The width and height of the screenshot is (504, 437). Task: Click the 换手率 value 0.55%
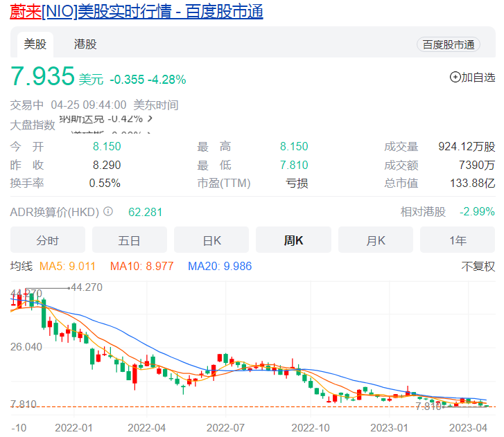(105, 184)
